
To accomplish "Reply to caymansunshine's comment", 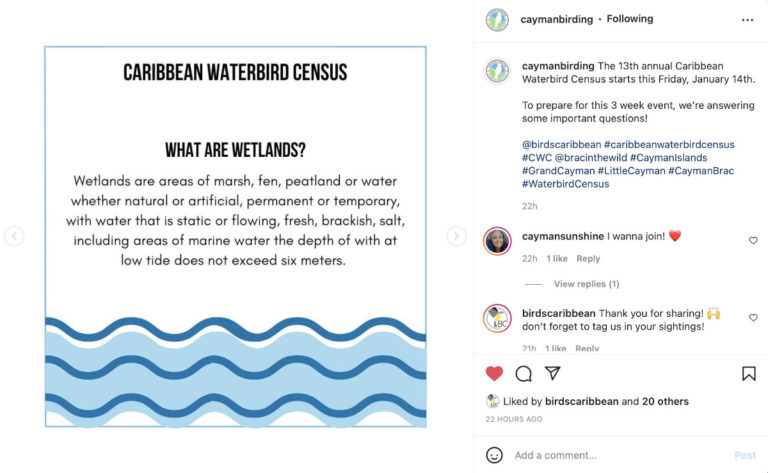I will pos(588,259).
